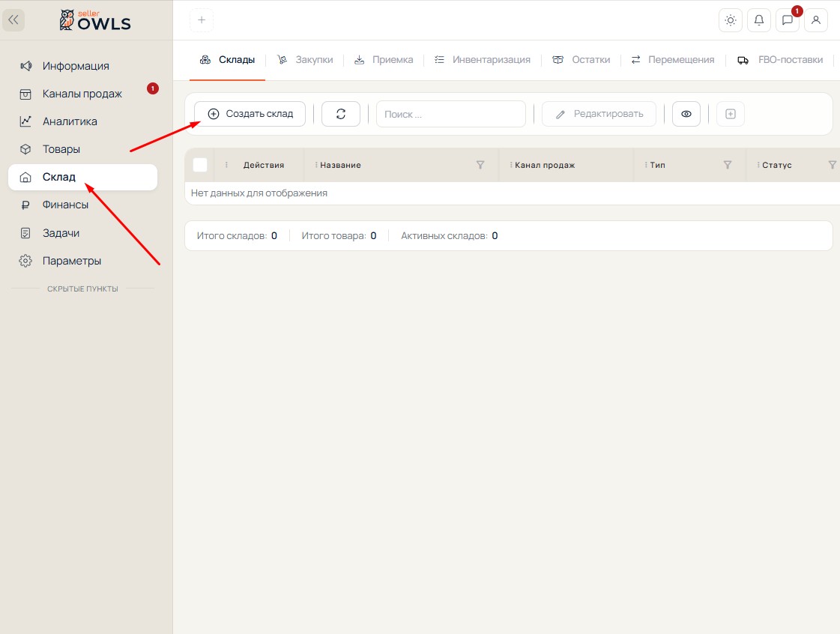Click the chart icon beside Аналитика
The height and width of the screenshot is (634, 840).
point(25,121)
